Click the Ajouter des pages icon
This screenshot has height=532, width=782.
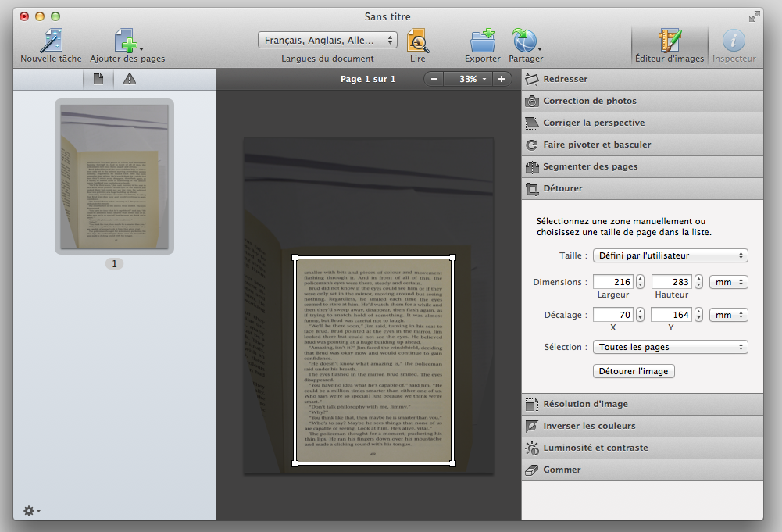(x=127, y=41)
